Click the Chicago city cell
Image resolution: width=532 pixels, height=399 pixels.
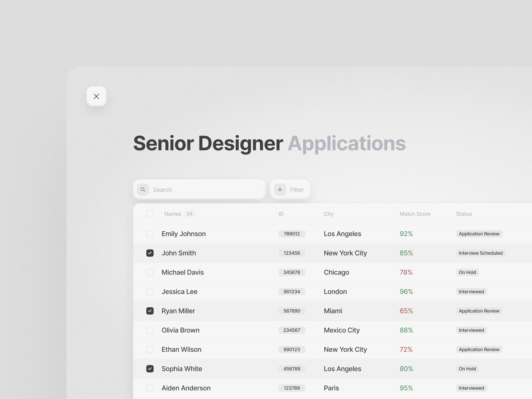[336, 272]
